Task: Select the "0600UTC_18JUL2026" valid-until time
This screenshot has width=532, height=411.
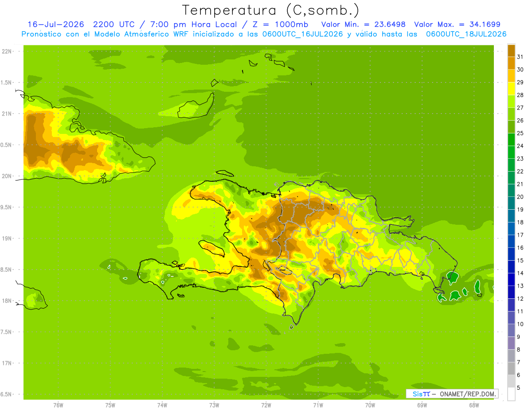Action: [466, 34]
